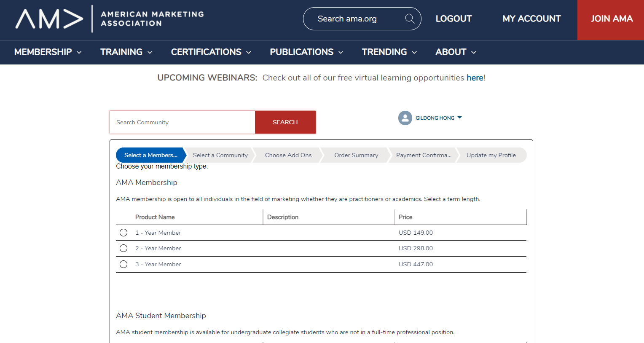This screenshot has width=644, height=343.
Task: Click the AMA Student Membership heading
Action: pos(161,316)
